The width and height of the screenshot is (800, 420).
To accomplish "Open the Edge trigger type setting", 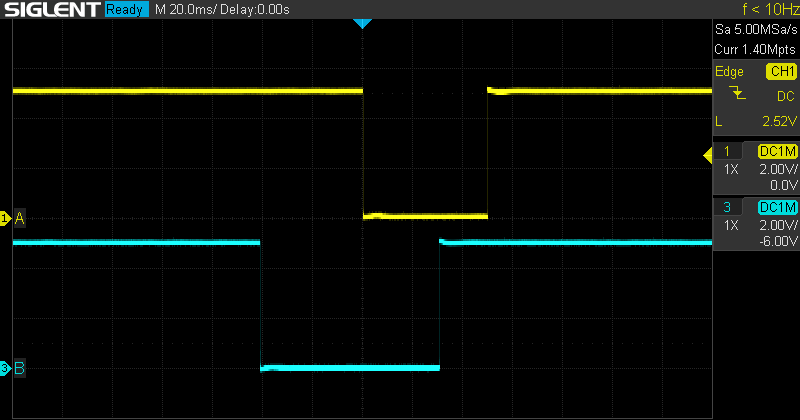I will tap(729, 72).
